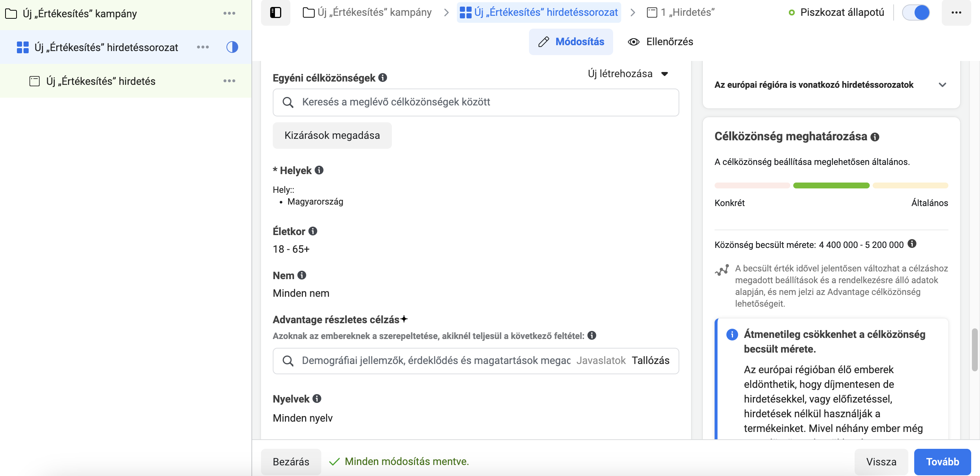Click search icon in detailed targeting field

click(288, 361)
